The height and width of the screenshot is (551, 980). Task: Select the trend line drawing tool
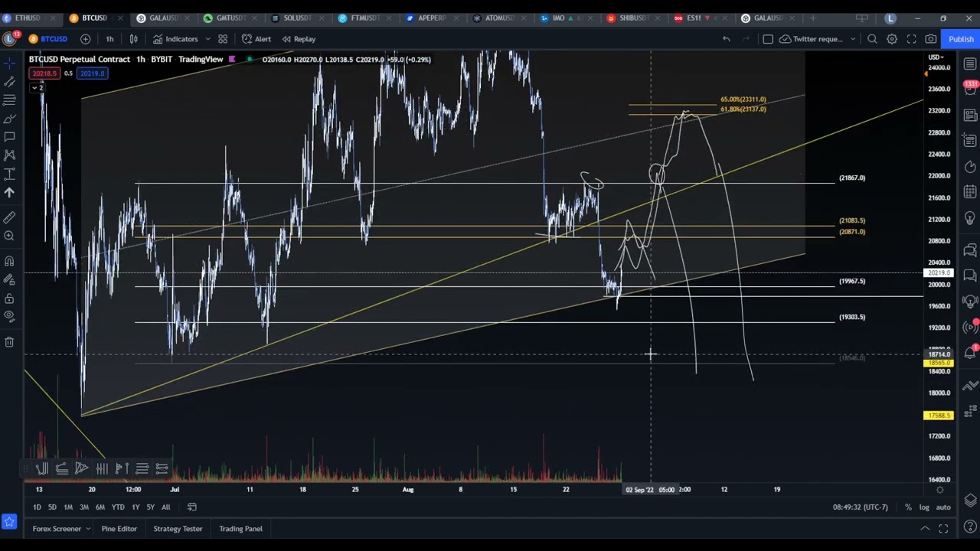(9, 81)
